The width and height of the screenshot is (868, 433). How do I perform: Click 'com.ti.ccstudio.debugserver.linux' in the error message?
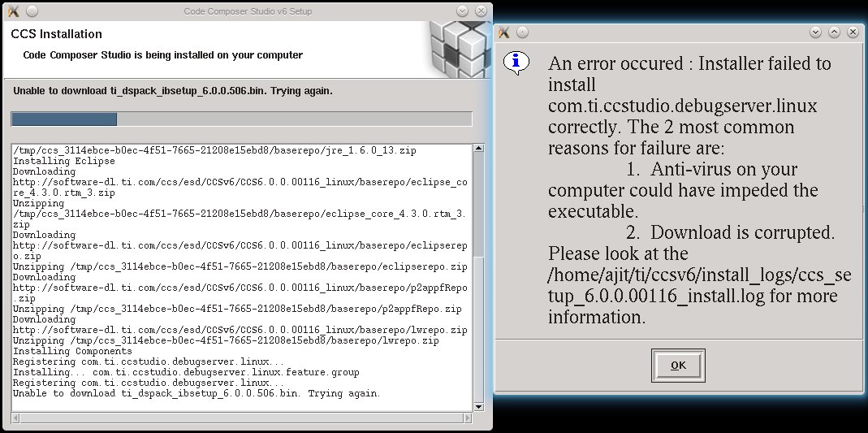click(683, 106)
